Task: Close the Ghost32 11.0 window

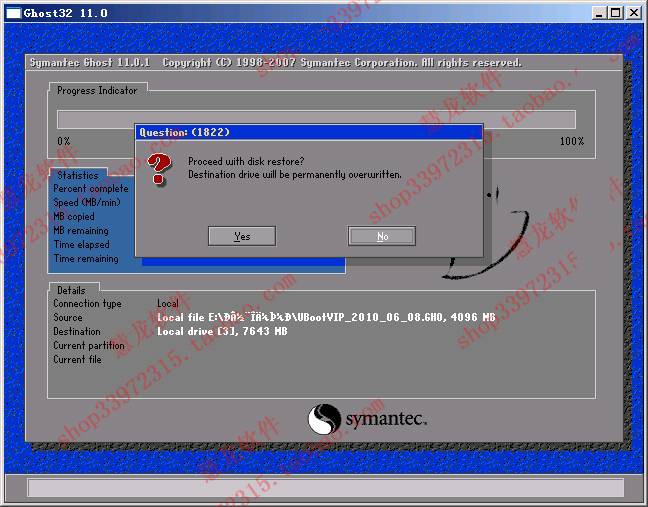Action: click(633, 13)
